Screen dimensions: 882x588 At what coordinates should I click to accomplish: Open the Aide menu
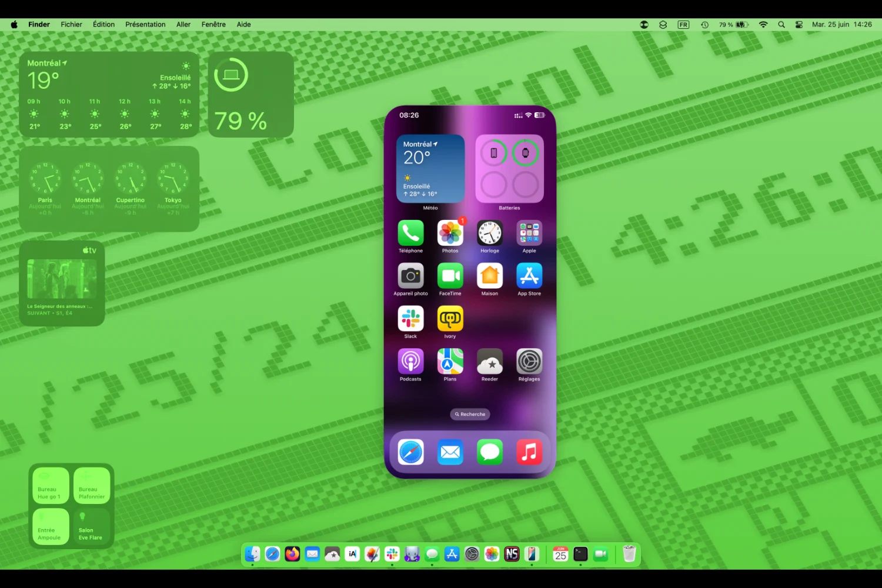(x=243, y=25)
